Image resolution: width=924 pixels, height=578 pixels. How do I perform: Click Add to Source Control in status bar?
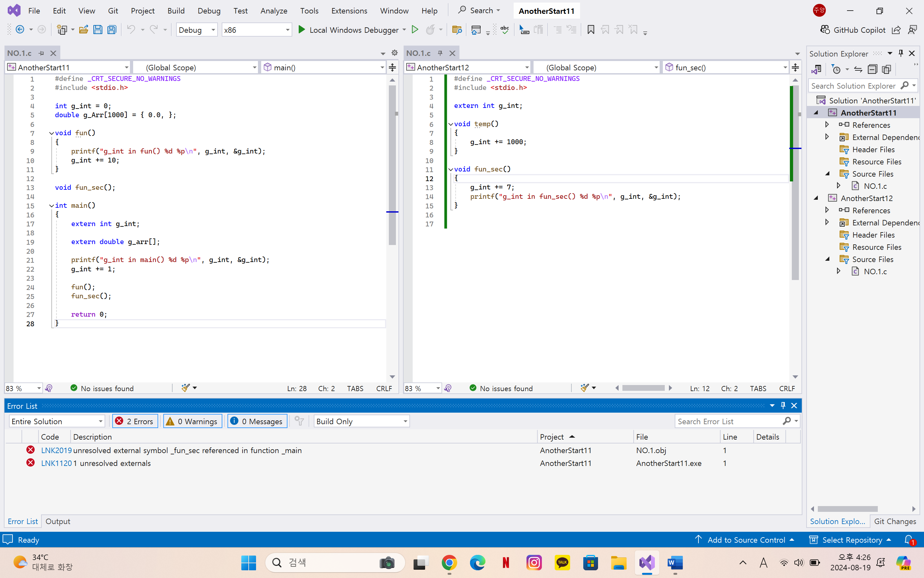tap(745, 540)
